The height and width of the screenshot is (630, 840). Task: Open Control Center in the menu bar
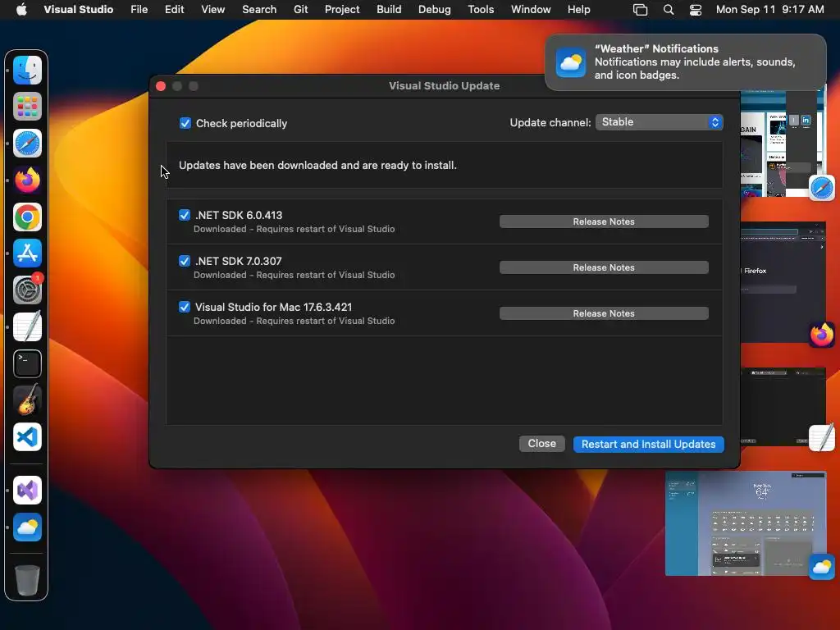(696, 9)
